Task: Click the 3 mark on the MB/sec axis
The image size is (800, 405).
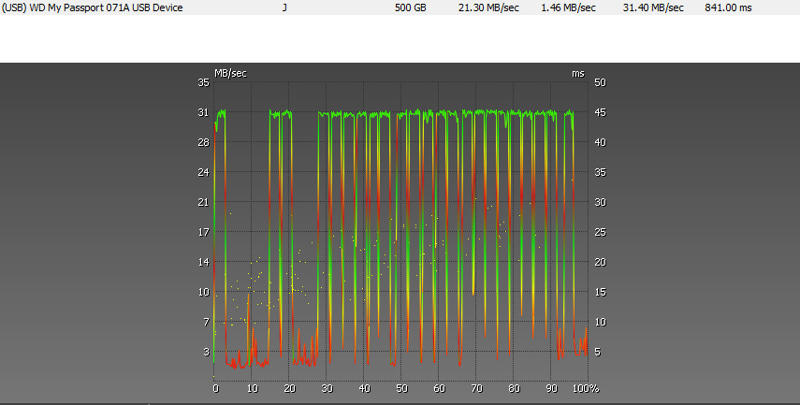Action: pos(206,352)
